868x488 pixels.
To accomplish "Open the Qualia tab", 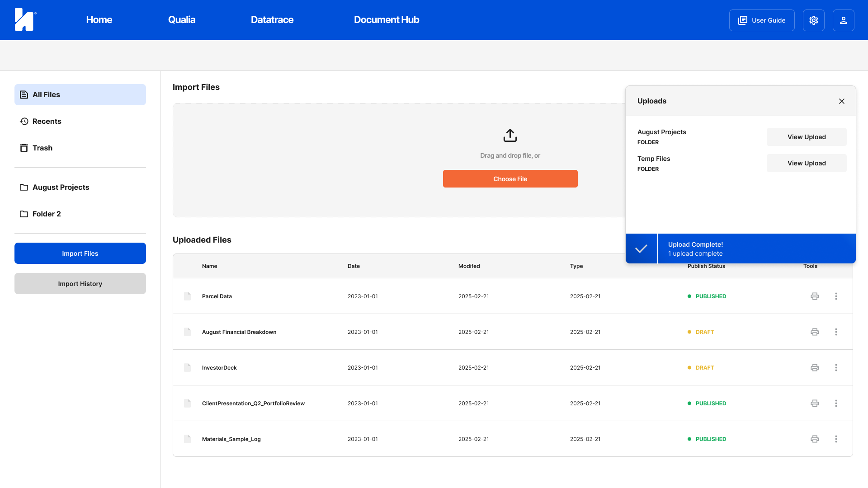I will coord(182,20).
